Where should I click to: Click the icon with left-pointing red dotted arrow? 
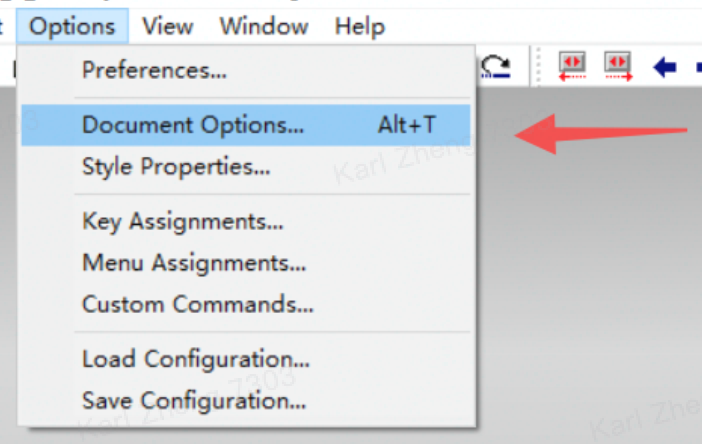tap(572, 66)
